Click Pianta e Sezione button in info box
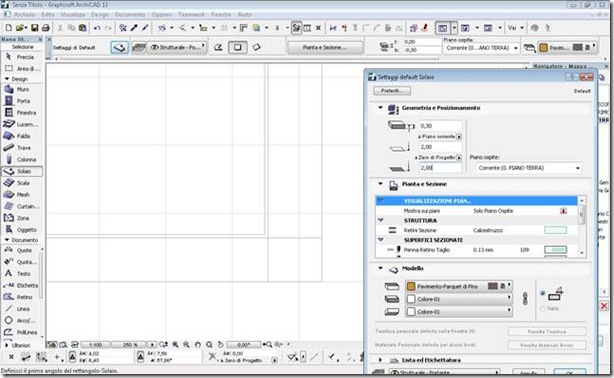 coord(325,47)
